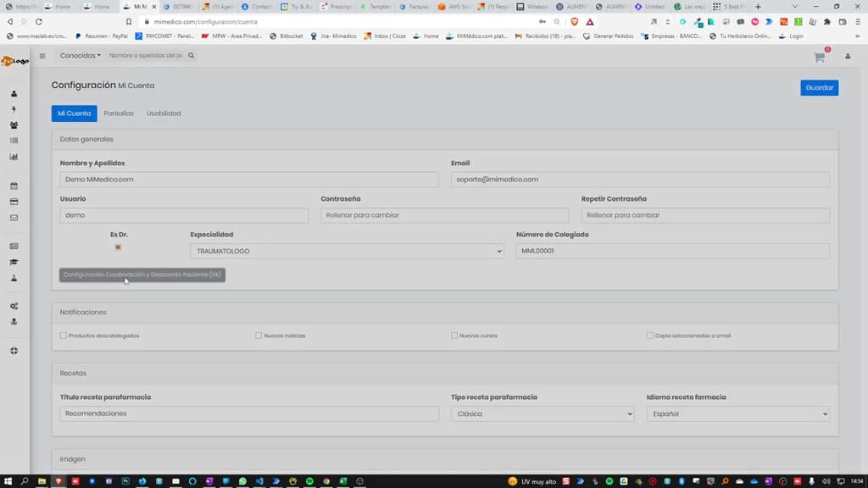Open the envelope mail sidebar icon
This screenshot has width=868, height=488.
click(x=14, y=218)
